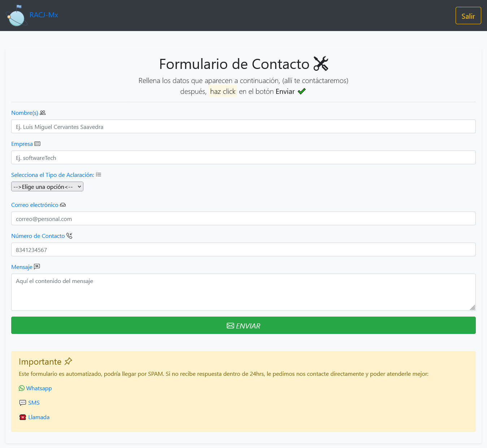Screen dimensions: 487x448
Task: Open the Llamada link
Action: click(x=39, y=417)
